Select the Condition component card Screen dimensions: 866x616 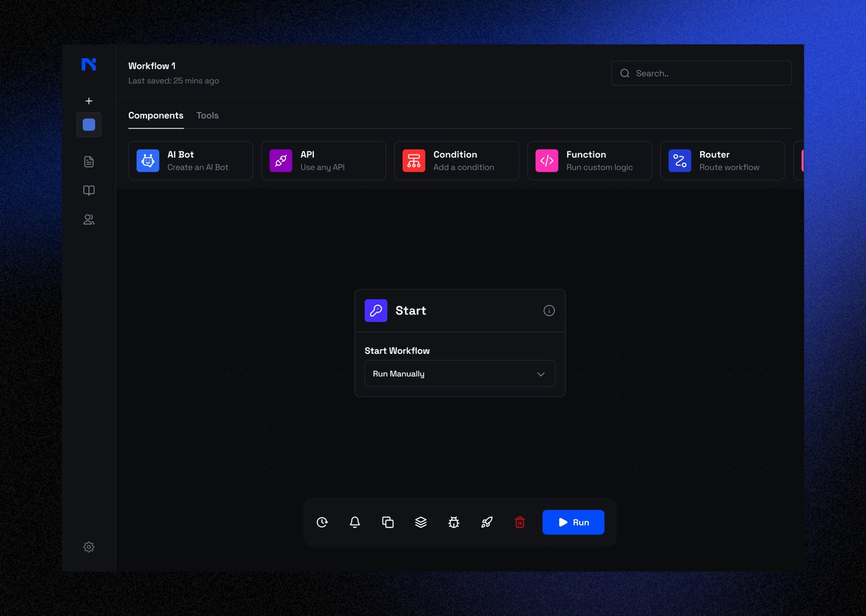457,160
